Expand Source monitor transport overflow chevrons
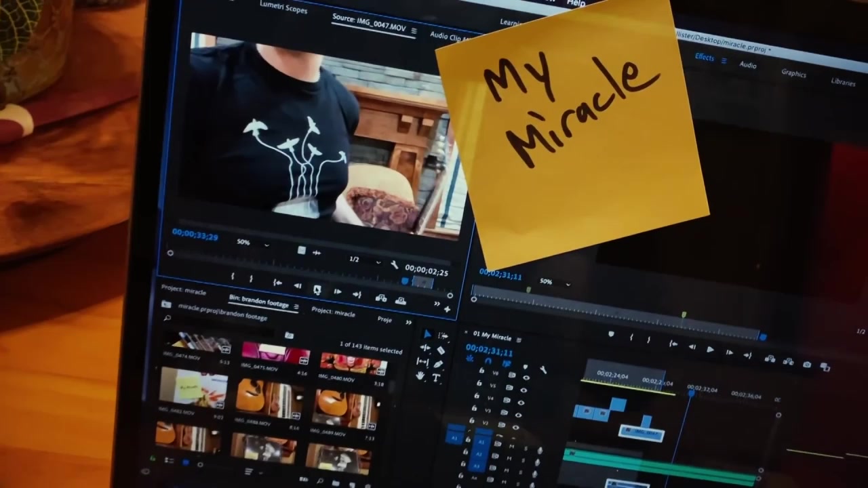868x488 pixels. pyautogui.click(x=437, y=304)
